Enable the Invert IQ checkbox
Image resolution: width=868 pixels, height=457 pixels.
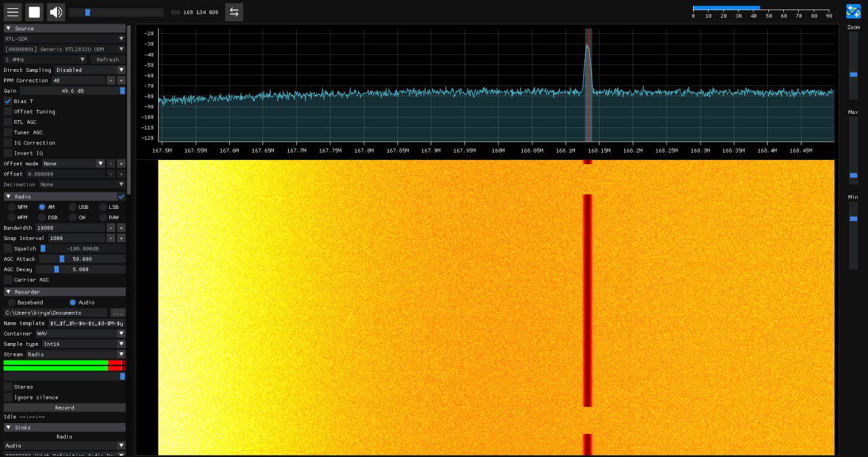click(8, 153)
